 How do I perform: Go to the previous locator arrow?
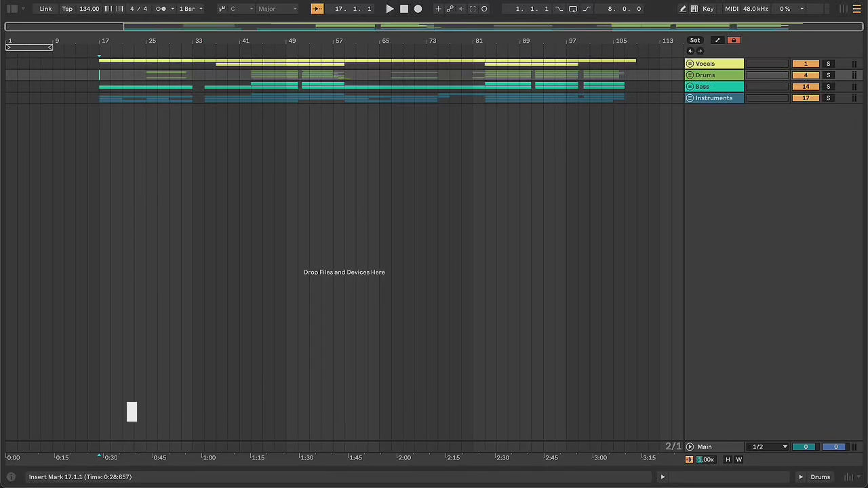[690, 52]
